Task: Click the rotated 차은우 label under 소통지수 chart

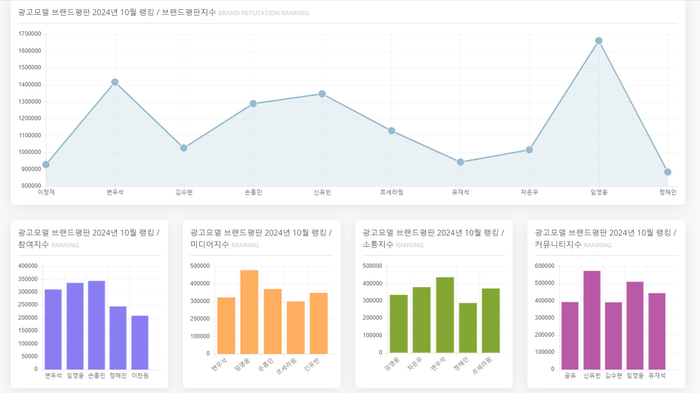Action: pyautogui.click(x=415, y=364)
